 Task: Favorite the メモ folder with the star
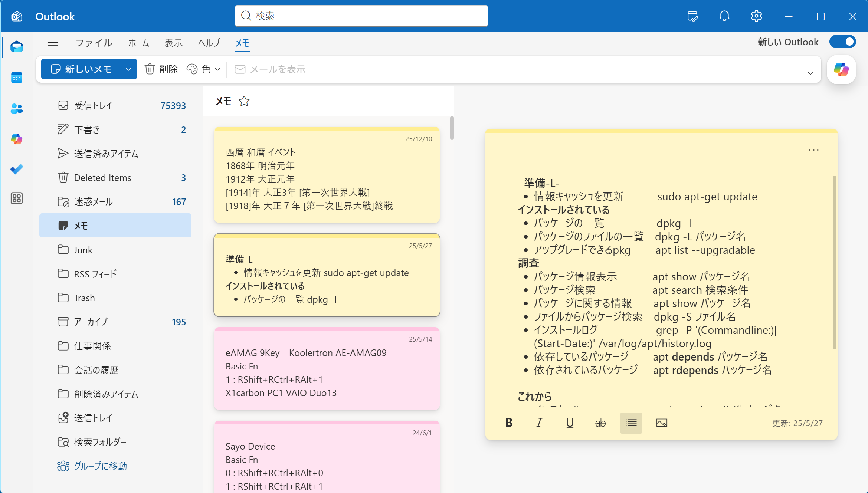[244, 101]
